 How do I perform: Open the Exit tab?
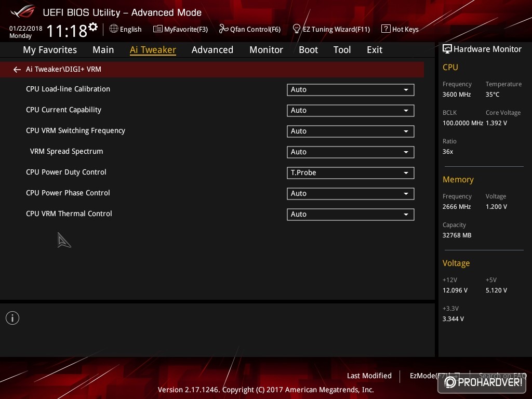coord(375,50)
